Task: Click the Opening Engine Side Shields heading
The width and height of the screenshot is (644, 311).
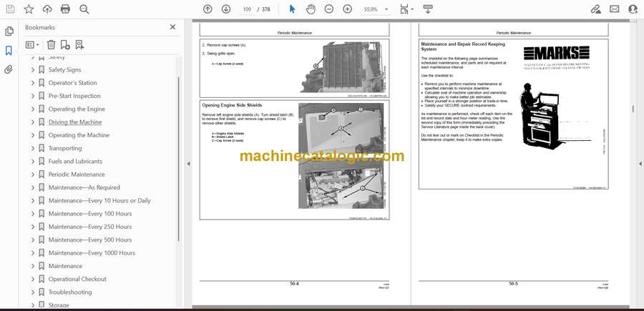Action: tap(232, 105)
